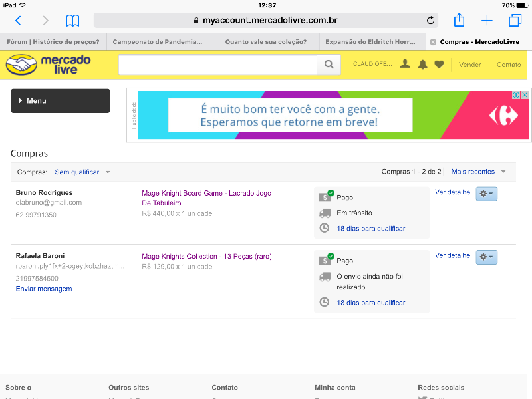This screenshot has height=399, width=532.
Task: Select phone number 21997584500
Action: point(37,279)
